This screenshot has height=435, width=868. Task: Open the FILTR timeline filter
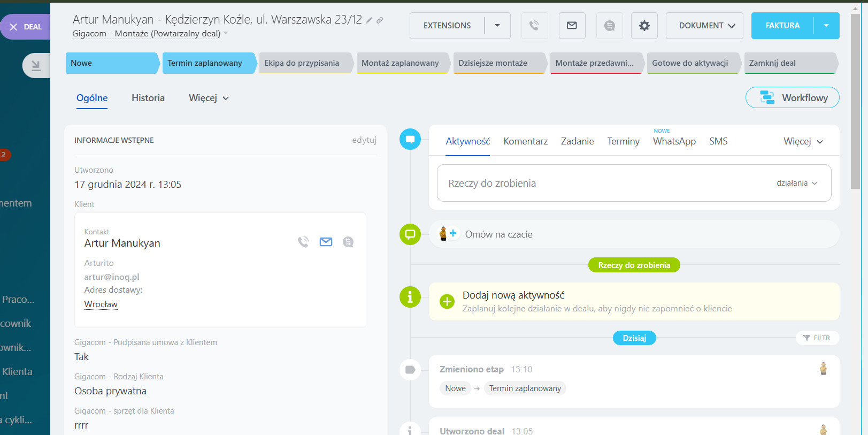(817, 338)
